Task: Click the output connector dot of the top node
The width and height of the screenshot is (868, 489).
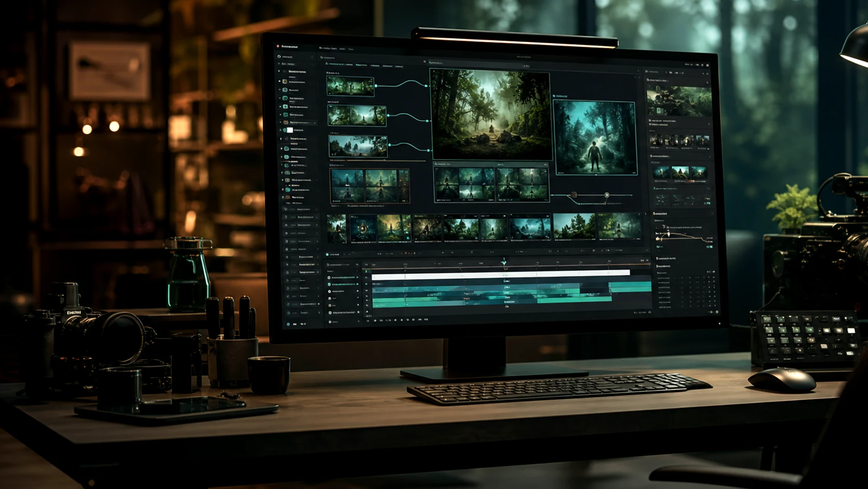Action: pos(376,86)
